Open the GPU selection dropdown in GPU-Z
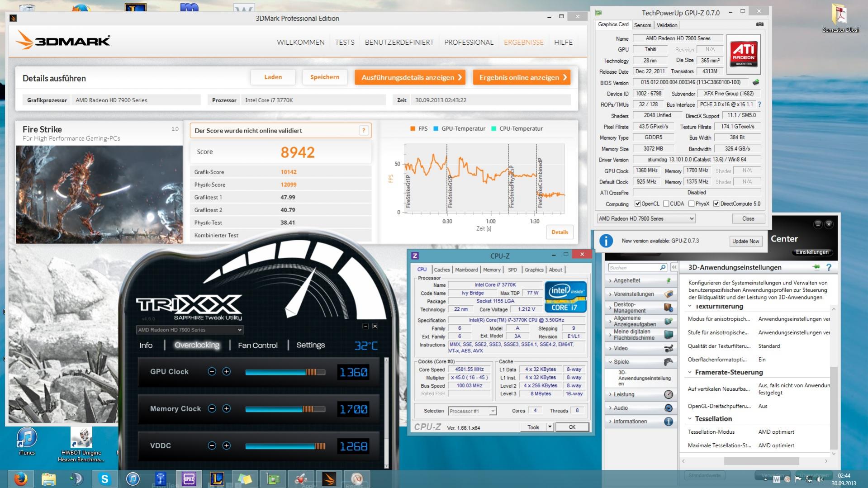This screenshot has height=488, width=868. 646,218
